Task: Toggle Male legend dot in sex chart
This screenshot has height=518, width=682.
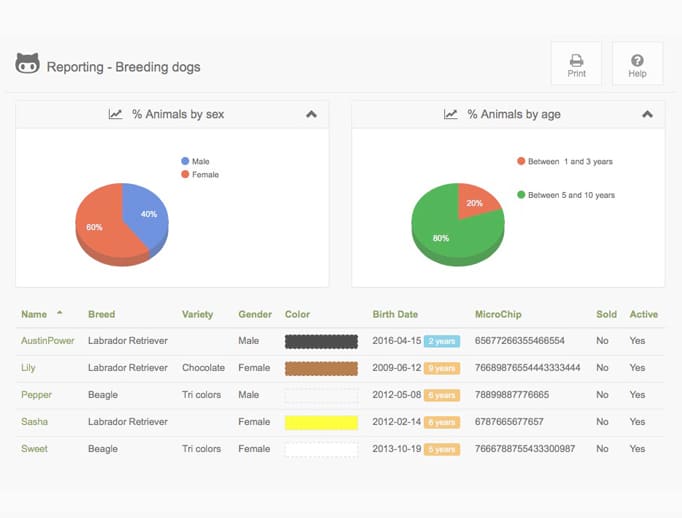Action: pos(185,161)
